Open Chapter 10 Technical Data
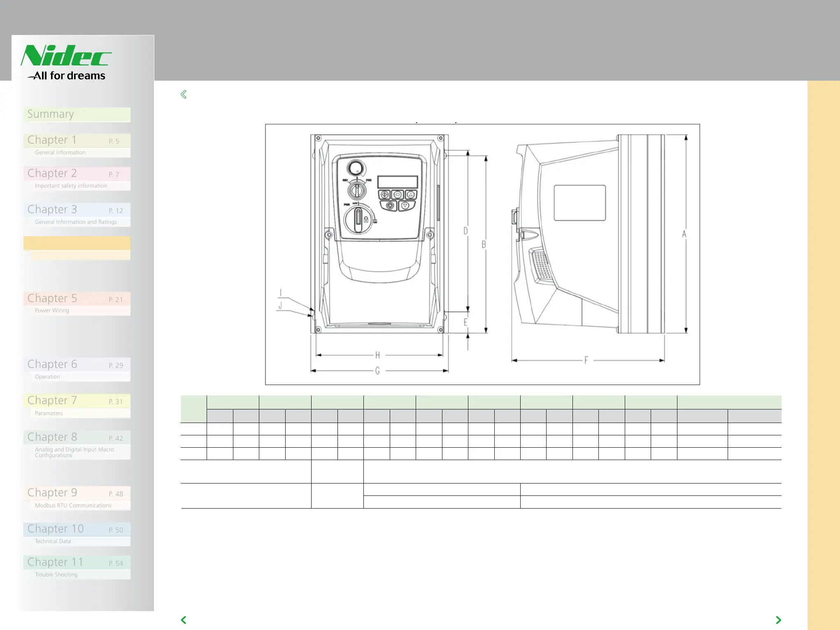This screenshot has width=840, height=630. (x=77, y=534)
